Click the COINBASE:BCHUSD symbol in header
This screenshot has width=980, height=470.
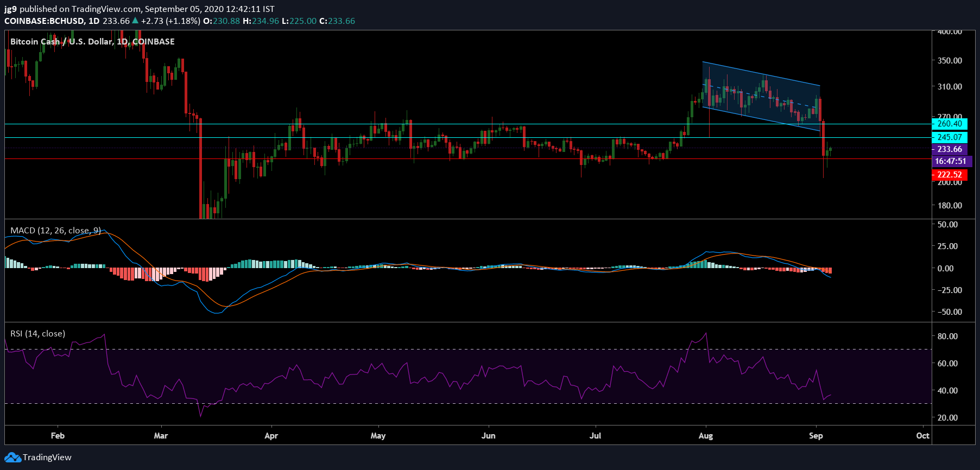point(45,21)
